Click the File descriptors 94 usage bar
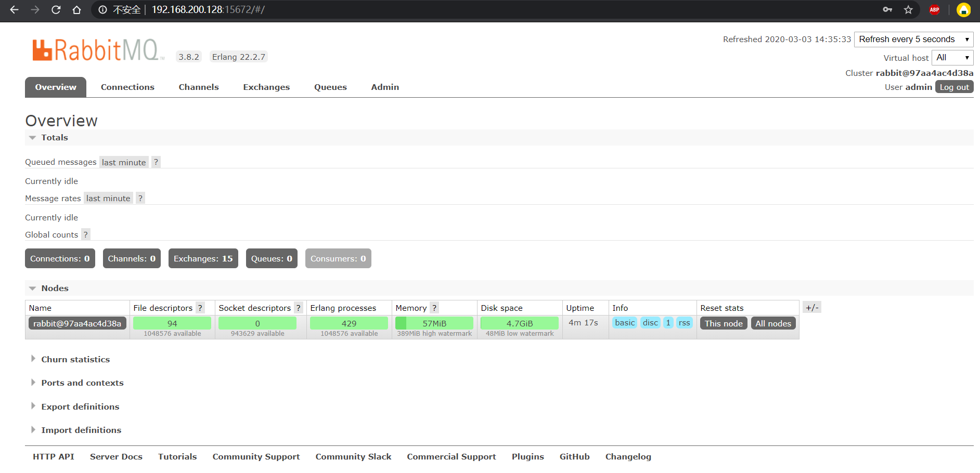980x473 pixels. coord(172,323)
